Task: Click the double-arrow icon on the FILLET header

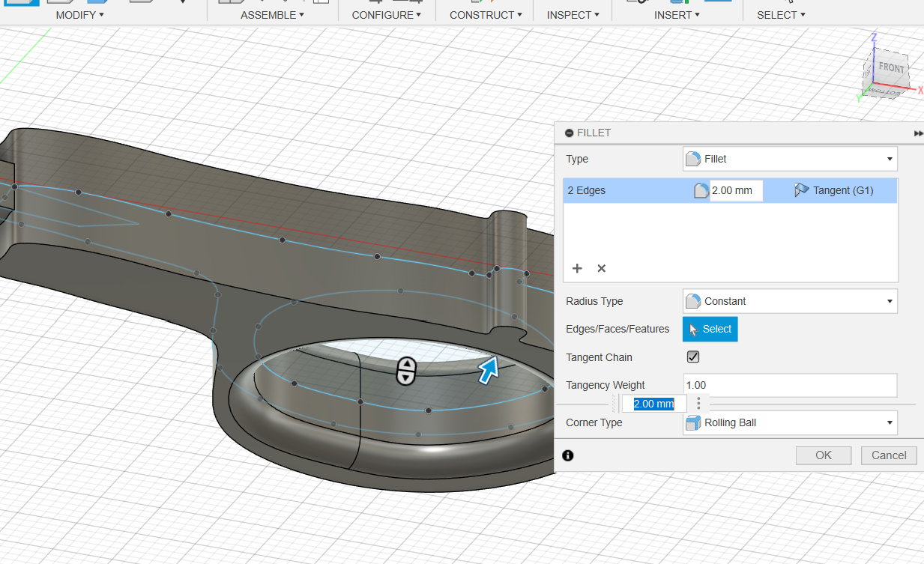Action: (919, 133)
